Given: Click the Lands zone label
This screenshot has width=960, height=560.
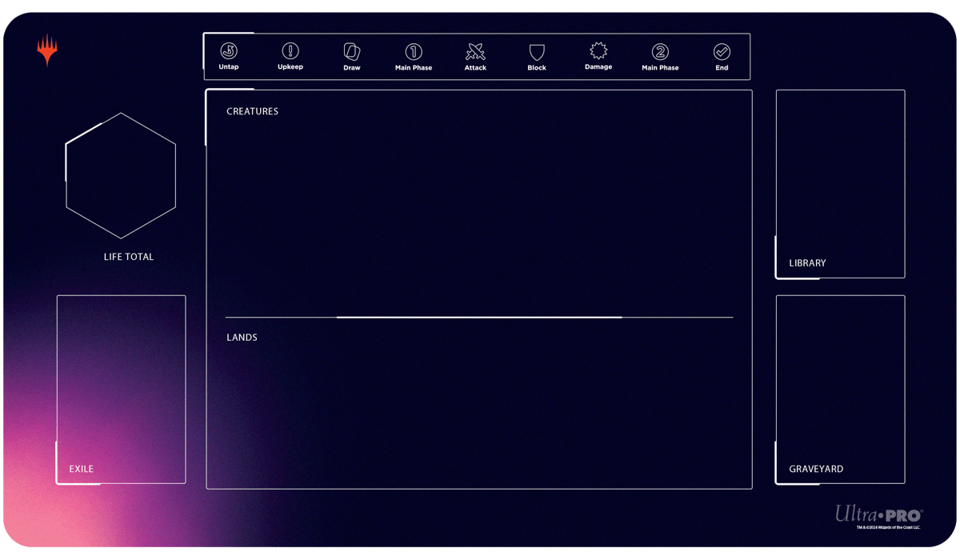Looking at the screenshot, I should (242, 338).
